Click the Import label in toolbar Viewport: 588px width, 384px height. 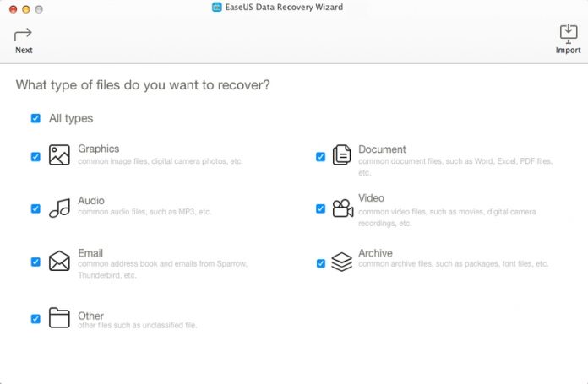coord(568,50)
